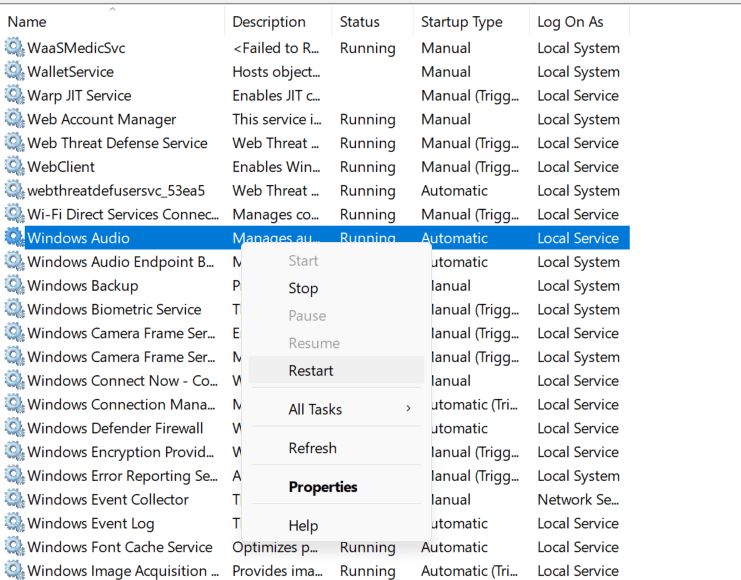This screenshot has width=741, height=580.
Task: Choose Restart in the context menu
Action: [336, 371]
